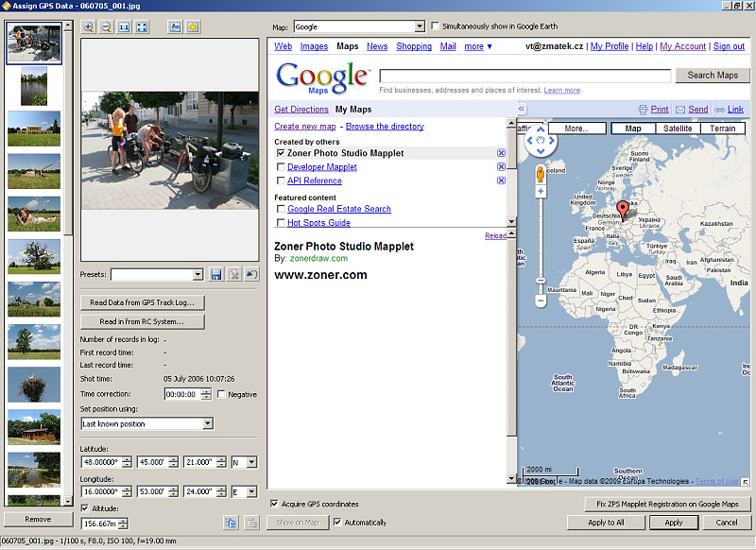Remove Zoner Photo Studio Mapplet from list
Screen dimensions: 756x550
502,153
